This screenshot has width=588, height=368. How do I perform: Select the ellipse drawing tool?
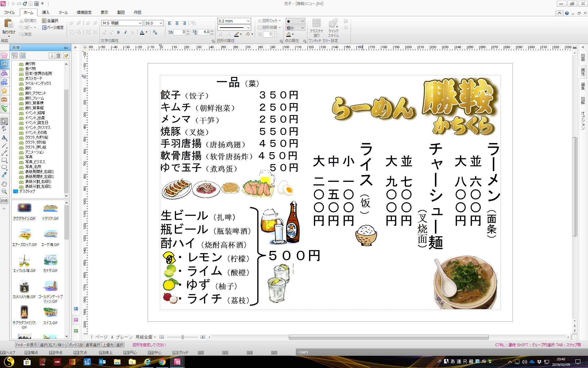click(x=4, y=167)
